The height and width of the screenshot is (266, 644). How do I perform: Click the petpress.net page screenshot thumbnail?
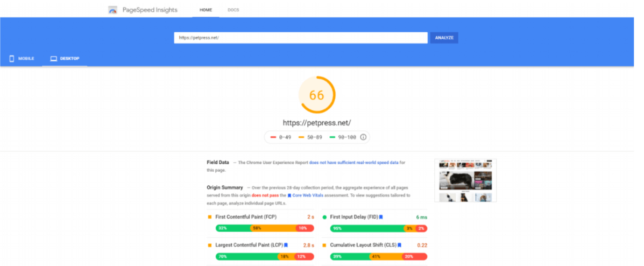(x=465, y=180)
